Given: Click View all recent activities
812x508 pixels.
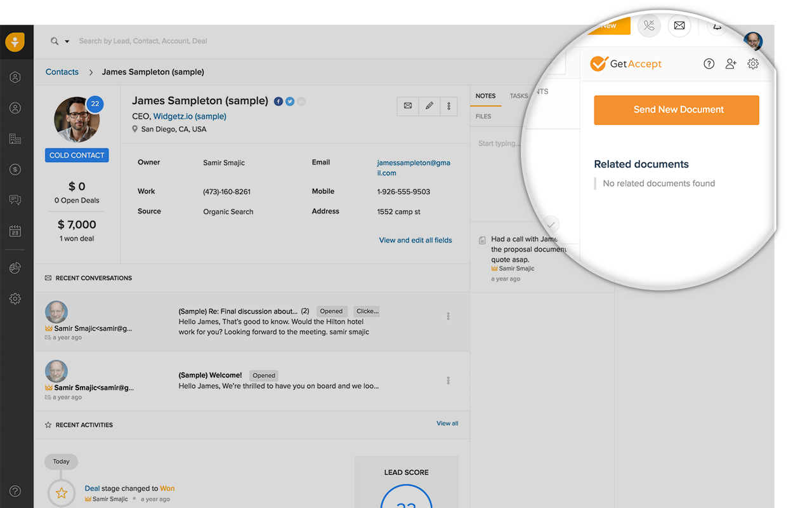Looking at the screenshot, I should (447, 423).
